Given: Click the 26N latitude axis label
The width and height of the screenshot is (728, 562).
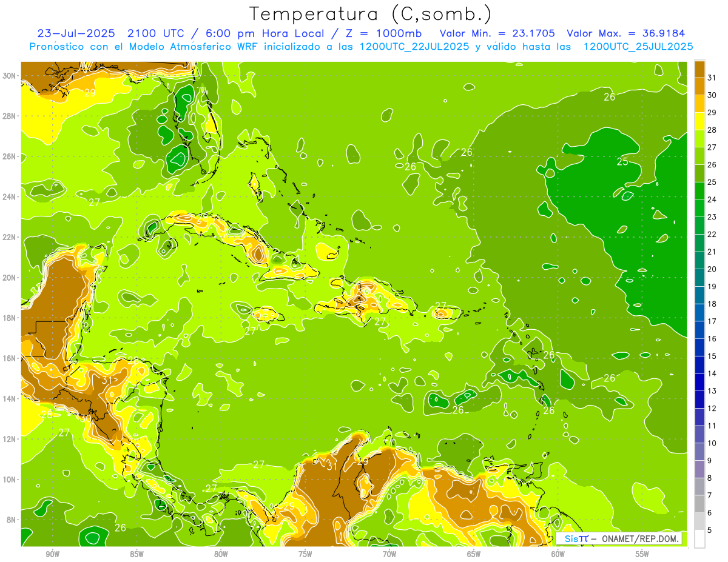Looking at the screenshot, I should pyautogui.click(x=10, y=156).
